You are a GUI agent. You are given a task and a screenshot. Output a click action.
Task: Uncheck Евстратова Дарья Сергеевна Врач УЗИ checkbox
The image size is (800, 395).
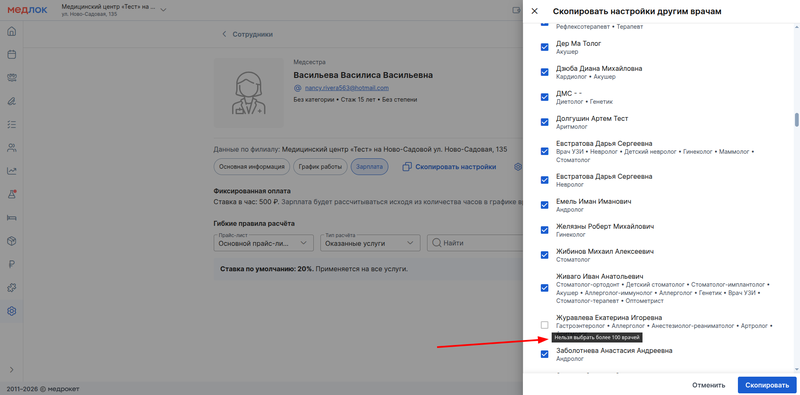tap(544, 151)
